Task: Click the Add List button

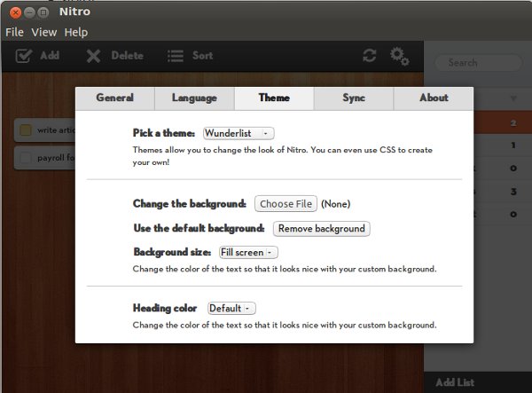Action: click(x=455, y=382)
